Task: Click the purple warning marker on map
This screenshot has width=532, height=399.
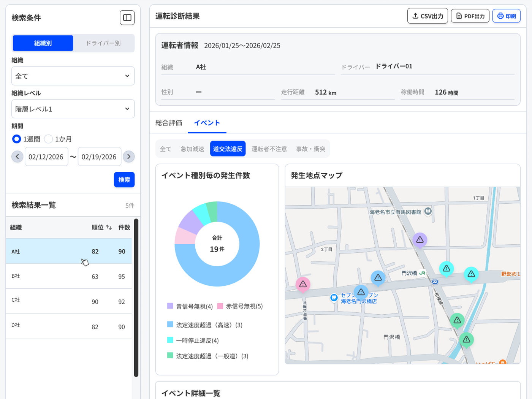Action: (x=420, y=240)
